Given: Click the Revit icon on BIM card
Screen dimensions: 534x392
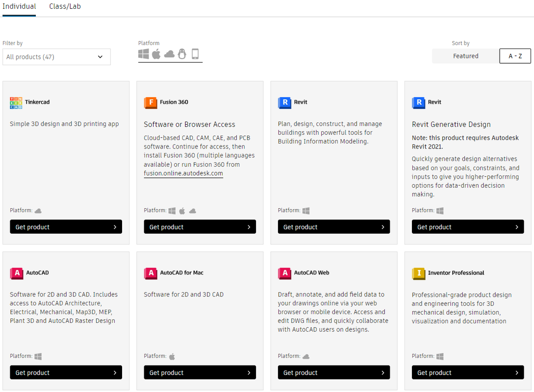Looking at the screenshot, I should click(x=285, y=102).
